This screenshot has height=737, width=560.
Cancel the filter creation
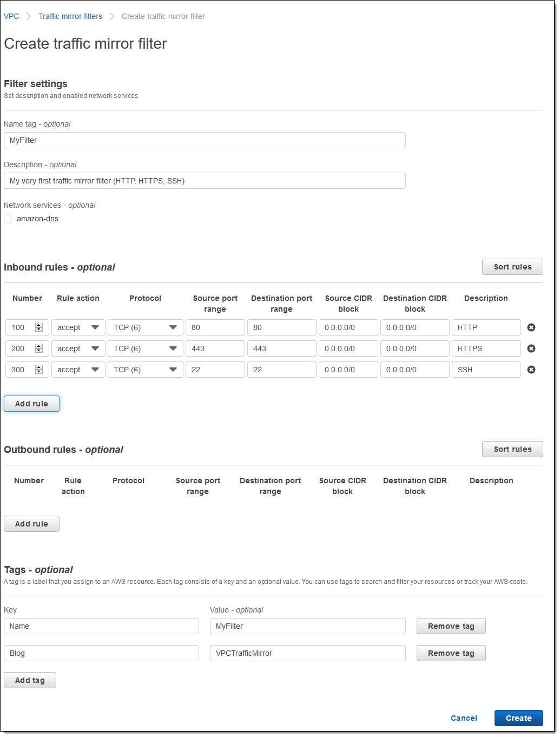click(x=464, y=718)
